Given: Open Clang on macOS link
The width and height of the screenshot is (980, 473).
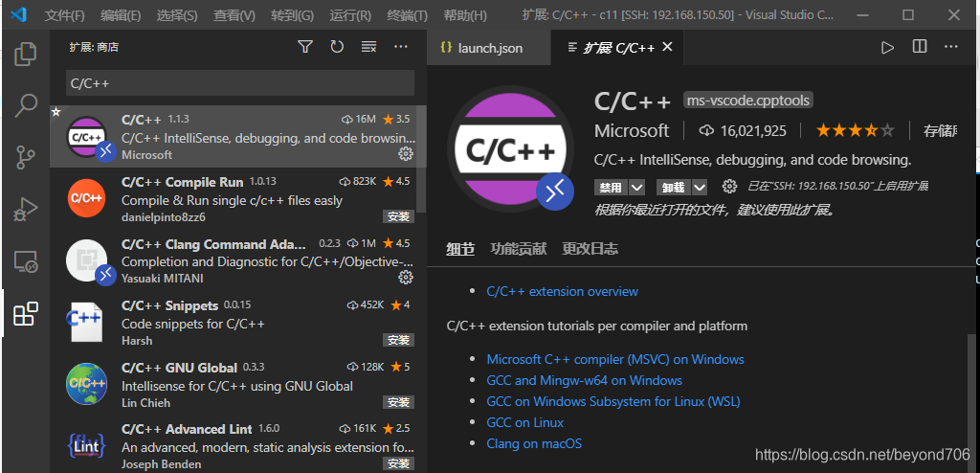Looking at the screenshot, I should pyautogui.click(x=534, y=443).
